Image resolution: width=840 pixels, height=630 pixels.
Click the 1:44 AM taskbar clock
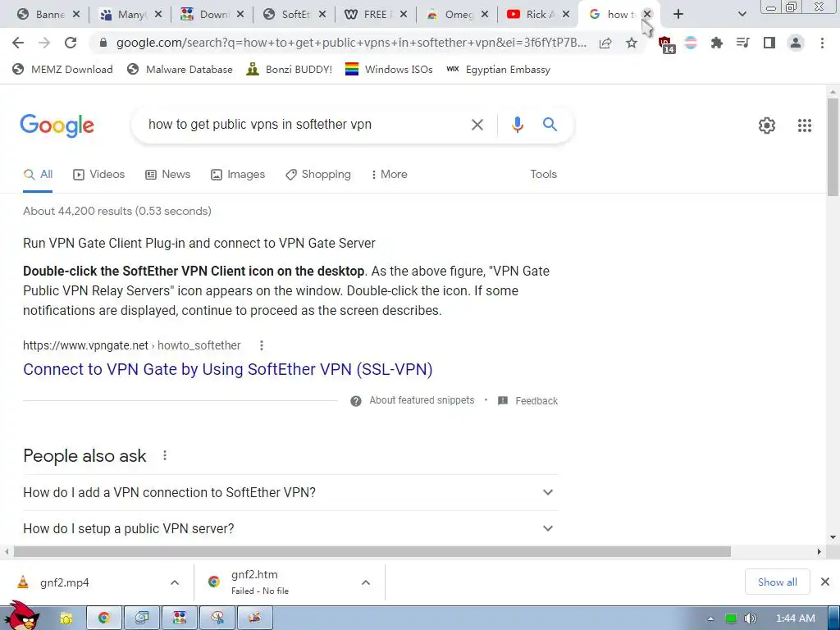[x=795, y=619]
